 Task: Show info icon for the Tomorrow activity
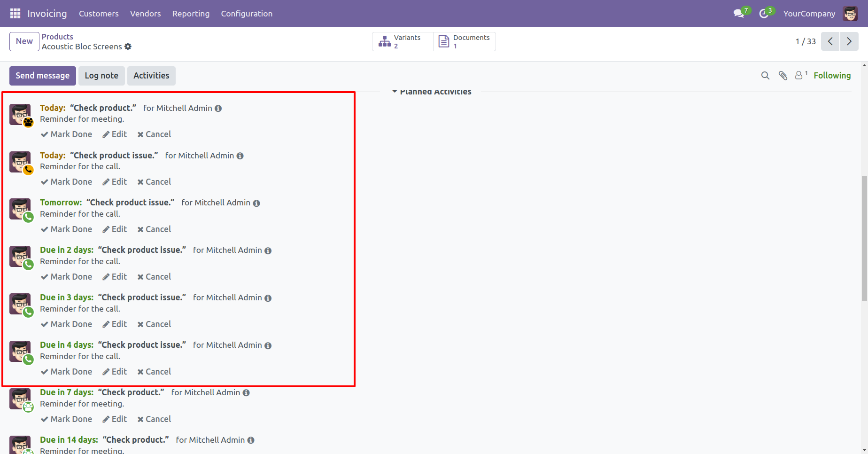coord(256,204)
